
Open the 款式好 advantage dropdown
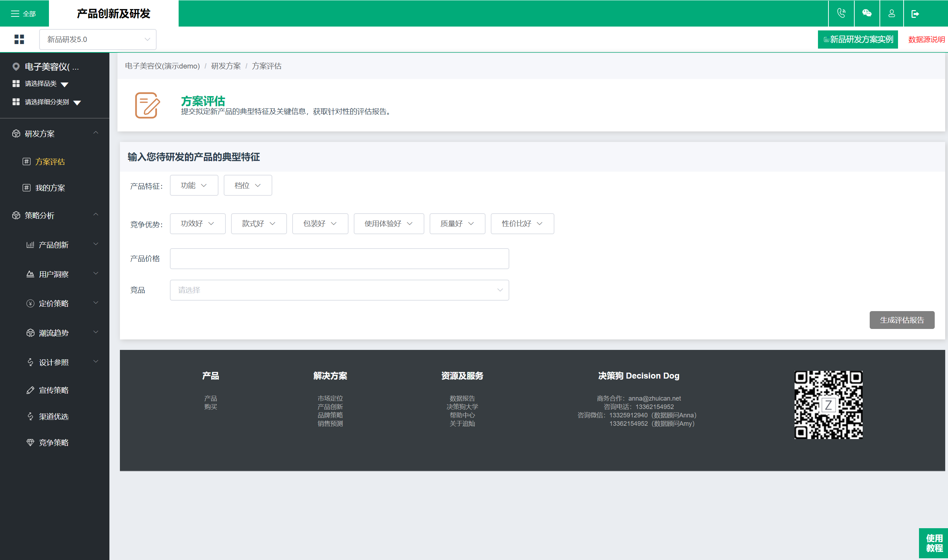(259, 224)
